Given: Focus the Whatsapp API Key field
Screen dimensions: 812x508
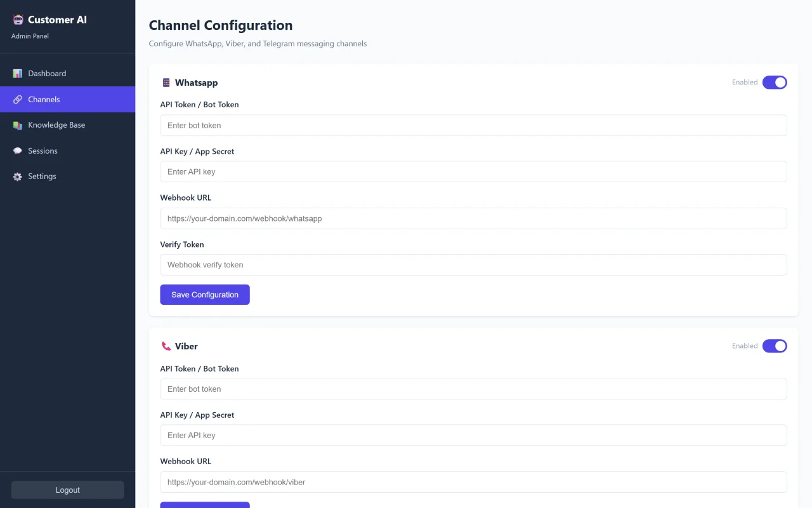Looking at the screenshot, I should tap(473, 171).
